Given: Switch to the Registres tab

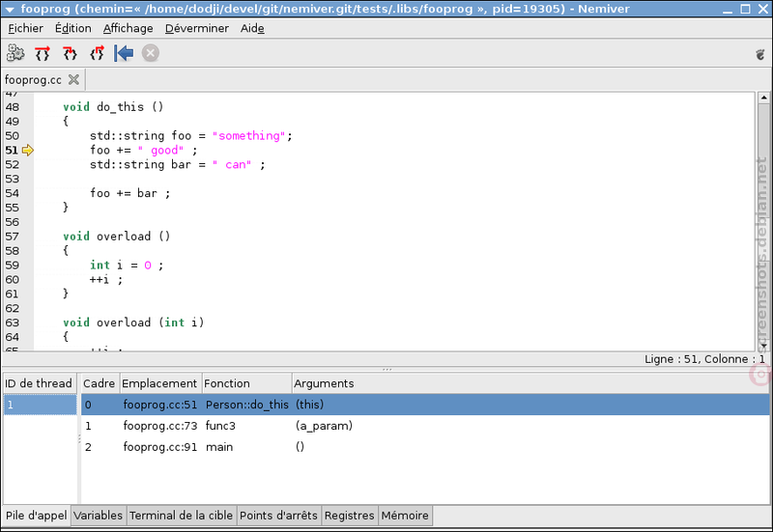Looking at the screenshot, I should pyautogui.click(x=349, y=516).
